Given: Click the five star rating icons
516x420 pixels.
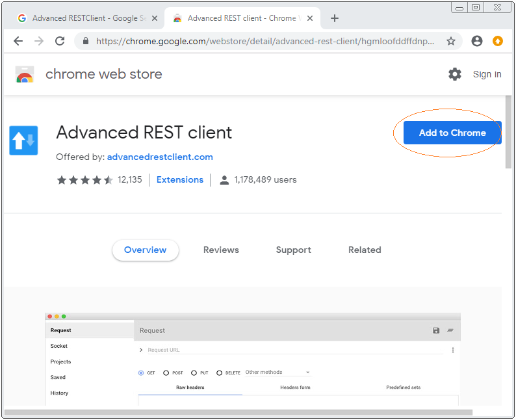Looking at the screenshot, I should (85, 180).
